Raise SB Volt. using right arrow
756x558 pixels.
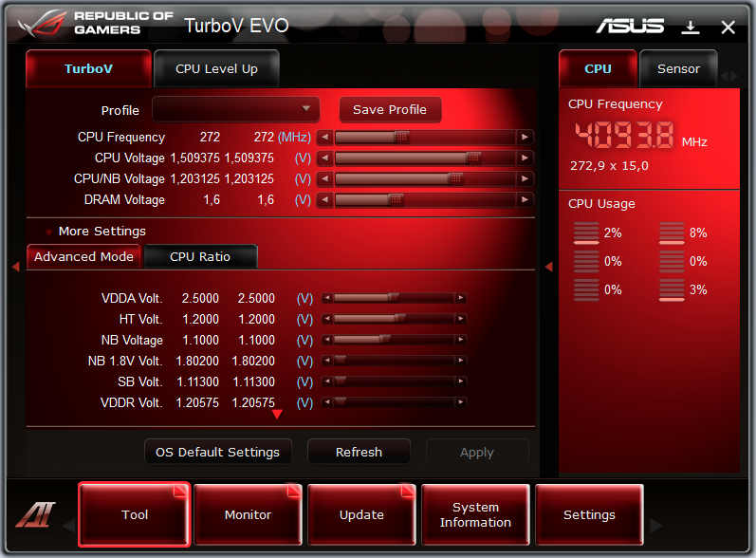click(461, 381)
